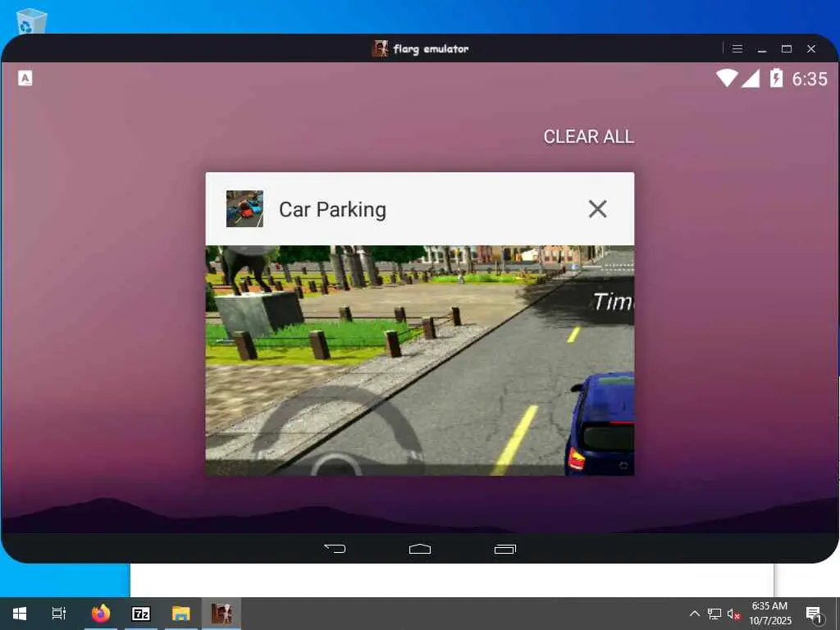Tap the Wi-Fi icon in Android status bar

click(727, 78)
